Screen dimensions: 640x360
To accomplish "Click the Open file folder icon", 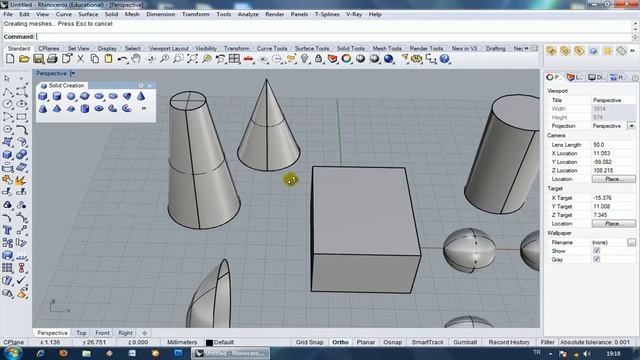I will click(24, 59).
